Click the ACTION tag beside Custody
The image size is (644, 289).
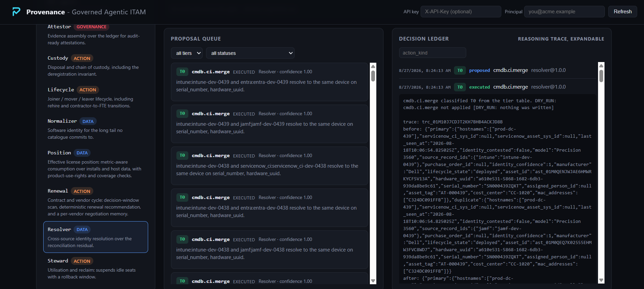[82, 58]
